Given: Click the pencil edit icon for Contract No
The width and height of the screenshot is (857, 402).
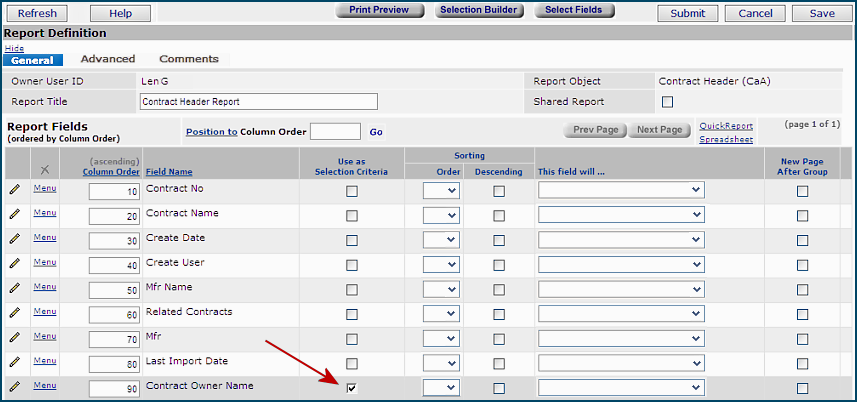Looking at the screenshot, I should pos(15,189).
